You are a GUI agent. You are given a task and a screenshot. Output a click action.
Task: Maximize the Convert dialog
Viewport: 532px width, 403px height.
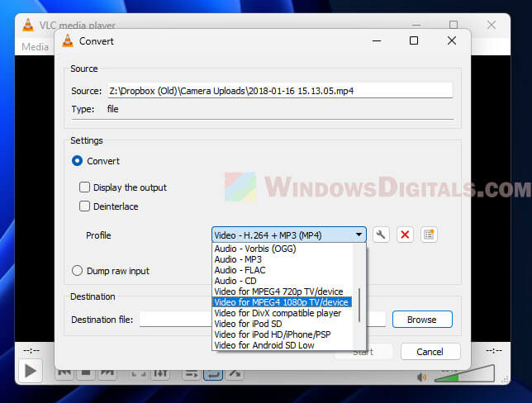(x=414, y=40)
